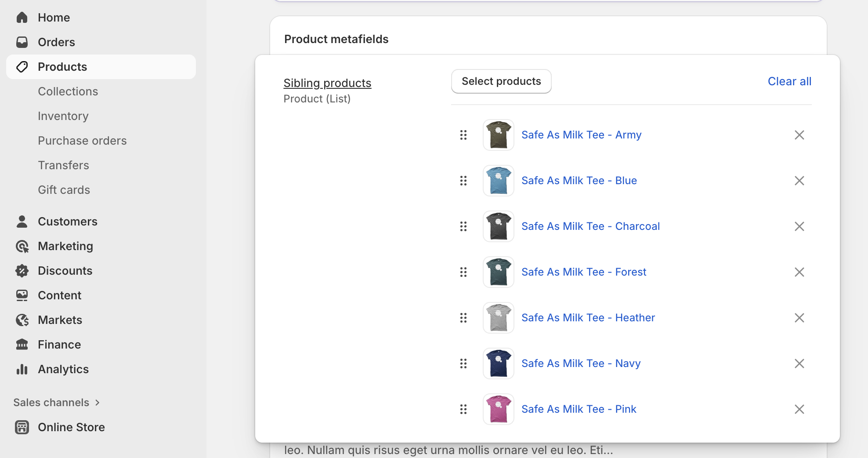Click the Clear all link
This screenshot has height=458, width=868.
pos(789,81)
